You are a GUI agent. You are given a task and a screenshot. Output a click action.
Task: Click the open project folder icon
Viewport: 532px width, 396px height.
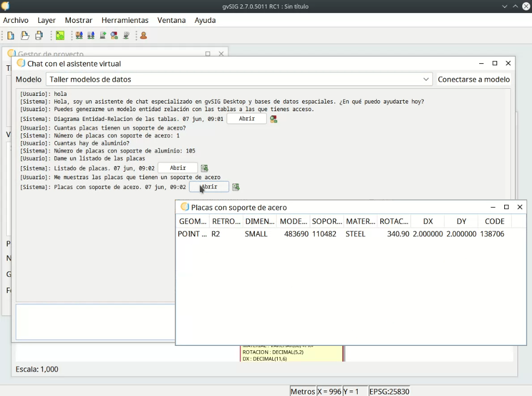[25, 35]
